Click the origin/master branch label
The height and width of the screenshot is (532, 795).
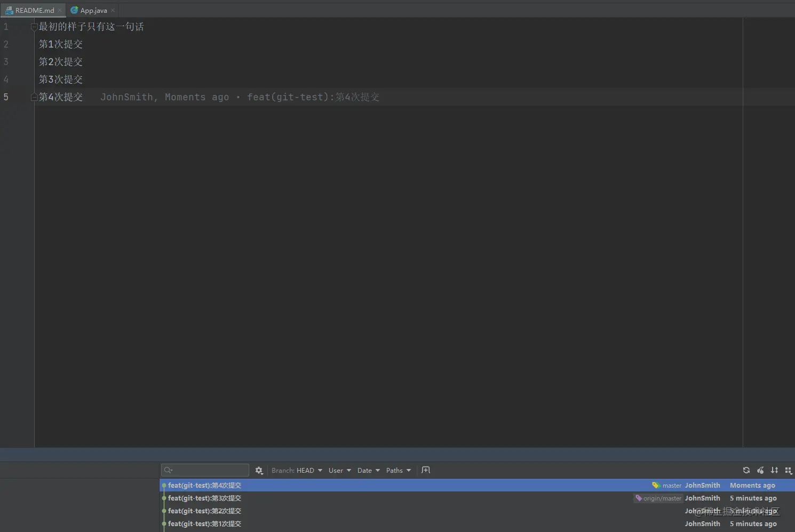tap(662, 498)
